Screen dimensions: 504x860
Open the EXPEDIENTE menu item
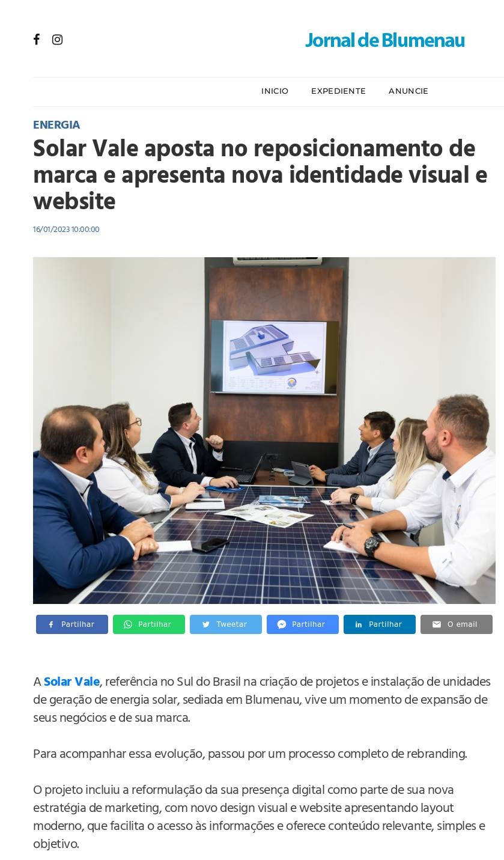click(x=338, y=91)
